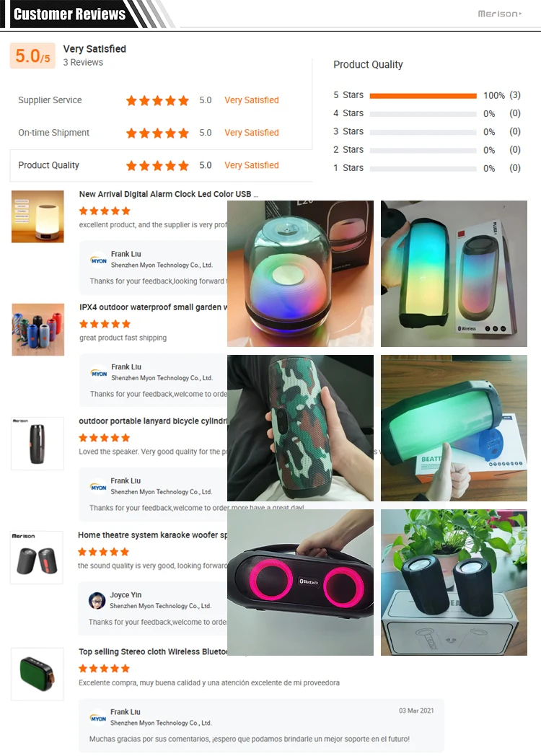The image size is (541, 756).
Task: Click the MYON logo in Spanish reply
Action: 98,718
